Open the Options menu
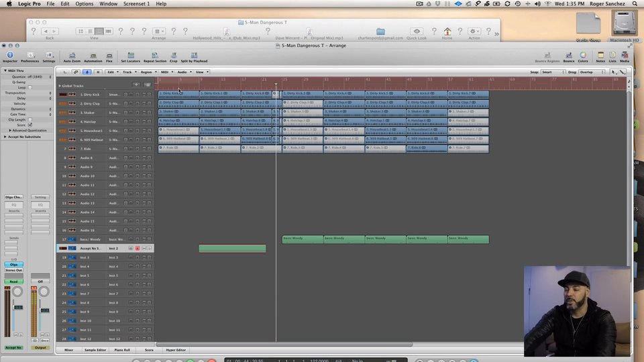 click(85, 4)
